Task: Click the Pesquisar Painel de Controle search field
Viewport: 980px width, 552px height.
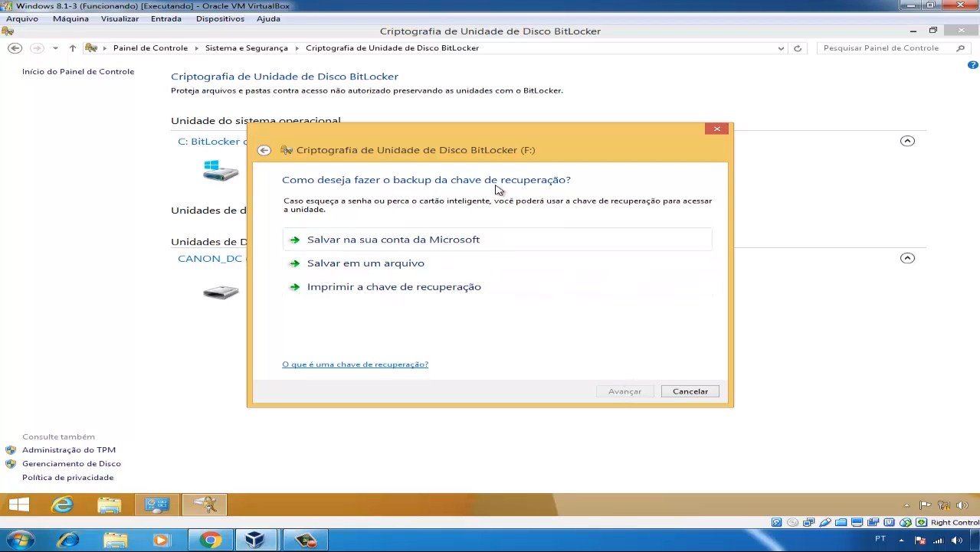Action: click(x=893, y=48)
